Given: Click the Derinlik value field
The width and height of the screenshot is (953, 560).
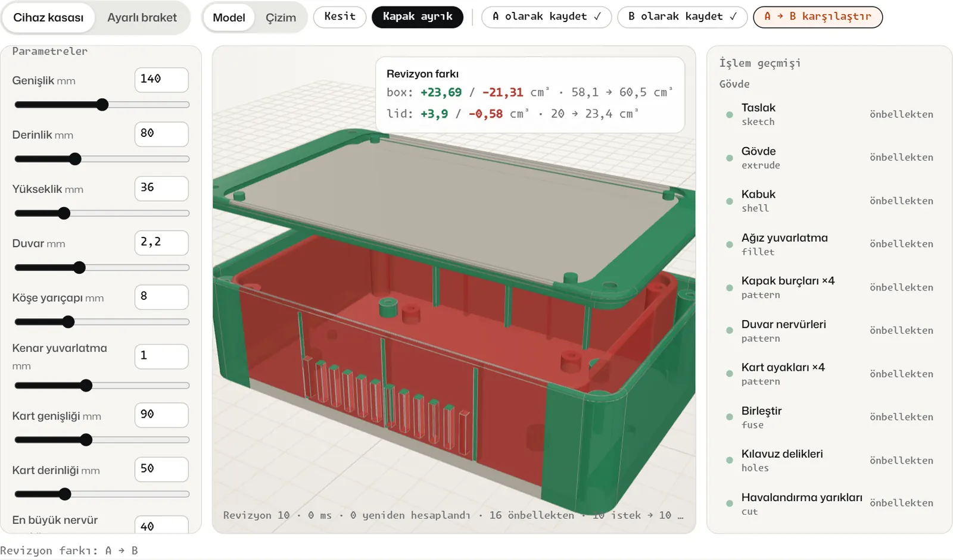Looking at the screenshot, I should [x=161, y=134].
